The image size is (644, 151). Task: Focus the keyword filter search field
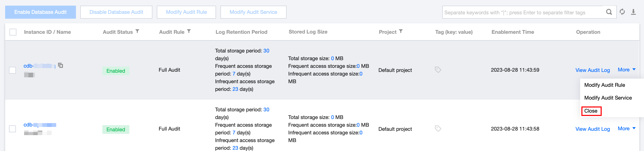(x=523, y=12)
